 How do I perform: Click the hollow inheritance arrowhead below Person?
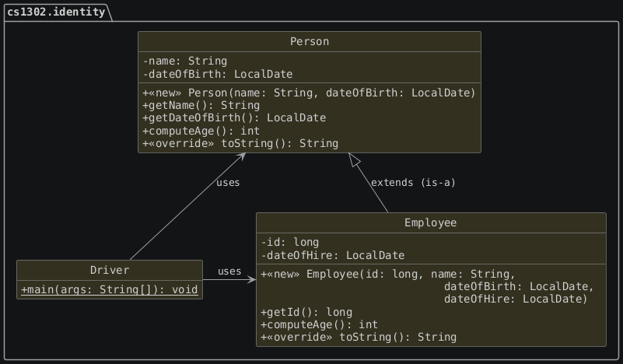click(x=354, y=159)
